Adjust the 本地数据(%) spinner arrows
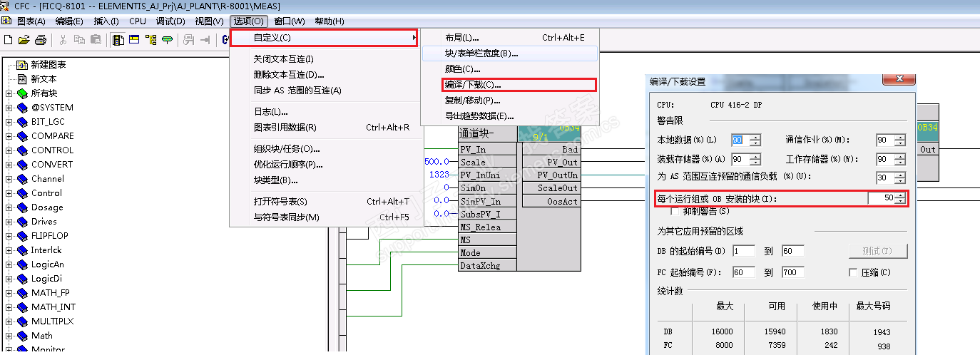Image resolution: width=980 pixels, height=355 pixels. coord(755,140)
